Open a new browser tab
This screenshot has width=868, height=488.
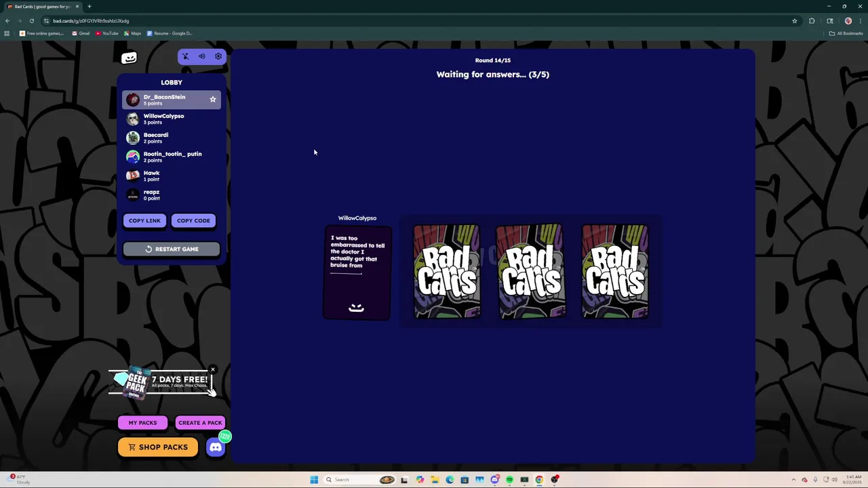[89, 6]
